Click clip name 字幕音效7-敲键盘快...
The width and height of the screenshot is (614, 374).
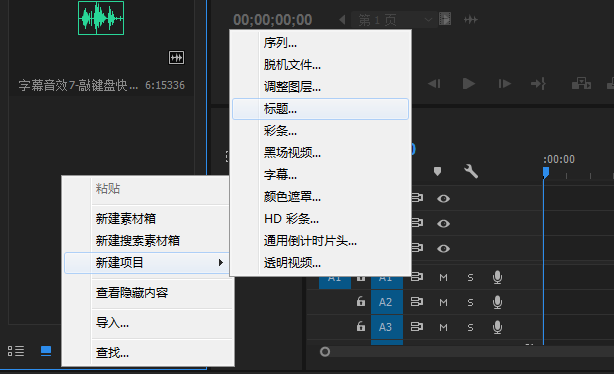click(78, 85)
